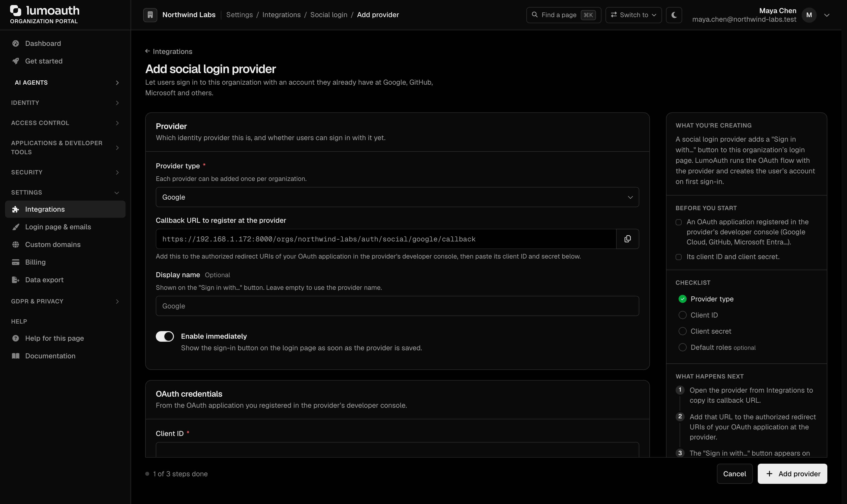Open the Provider type Google dropdown

pyautogui.click(x=397, y=197)
